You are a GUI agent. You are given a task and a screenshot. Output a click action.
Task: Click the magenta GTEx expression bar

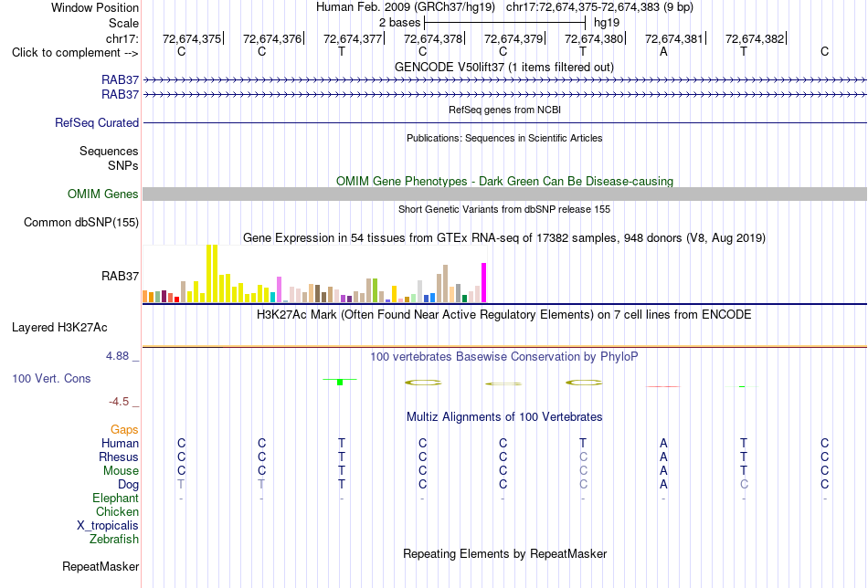point(484,283)
